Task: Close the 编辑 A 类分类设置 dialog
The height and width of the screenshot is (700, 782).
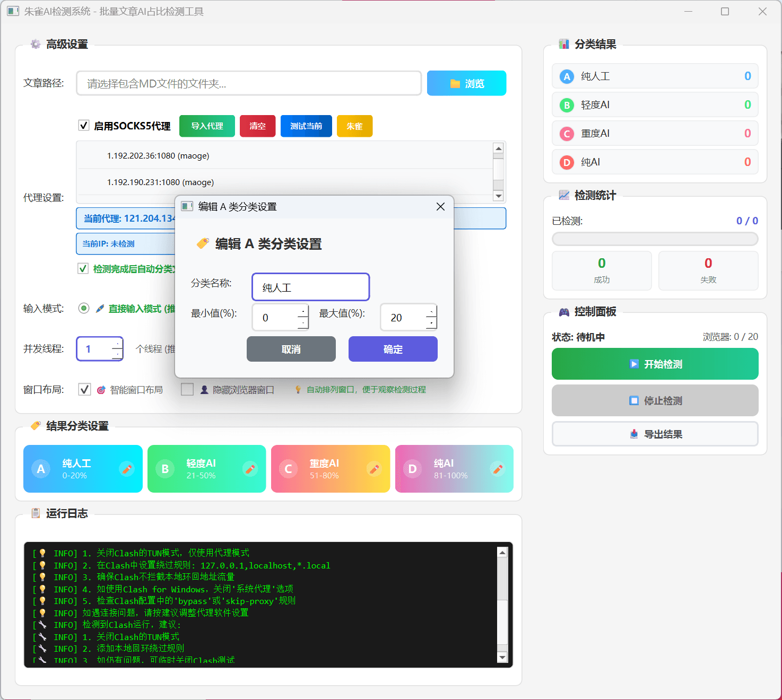Action: [440, 207]
